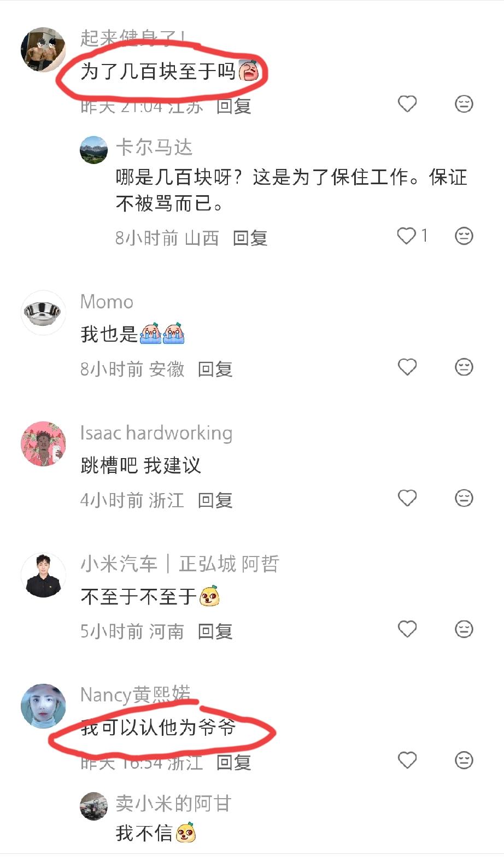Tap heart on Isaac hardworking's comment
Image resolution: width=504 pixels, height=861 pixels.
[x=407, y=498]
